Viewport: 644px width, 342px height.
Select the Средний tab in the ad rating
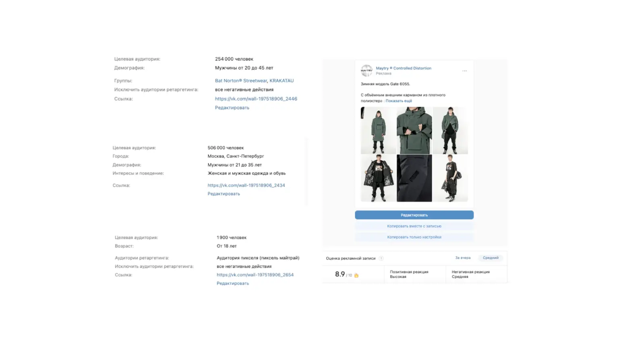[491, 258]
